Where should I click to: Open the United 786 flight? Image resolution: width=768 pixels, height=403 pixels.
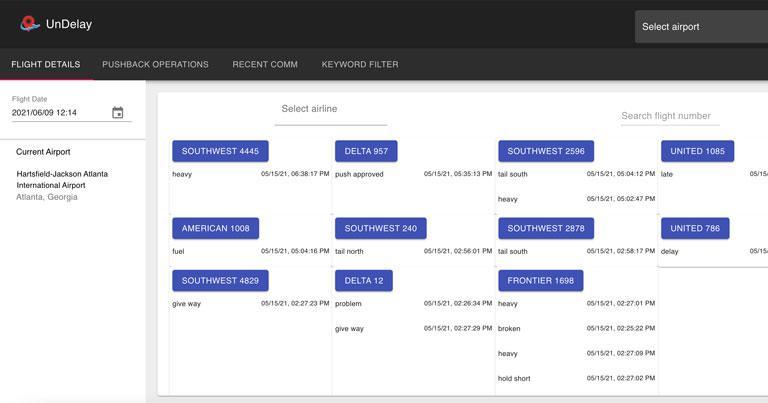click(695, 228)
